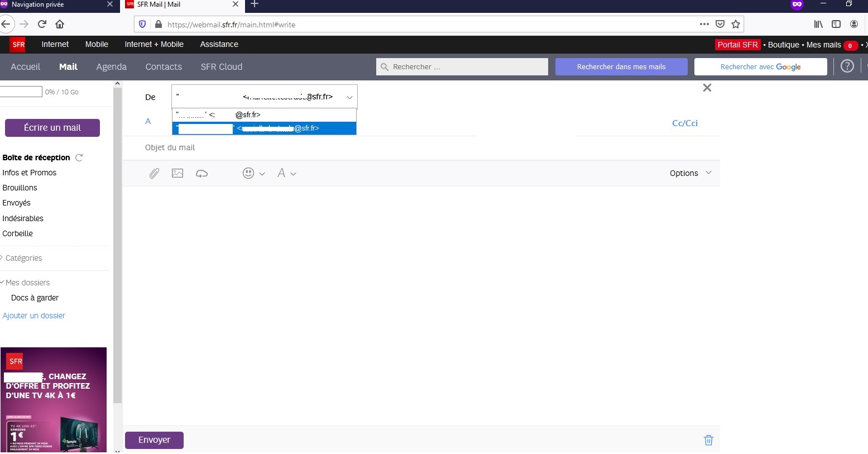
Task: Expand the text formatting A dropdown
Action: pyautogui.click(x=286, y=174)
